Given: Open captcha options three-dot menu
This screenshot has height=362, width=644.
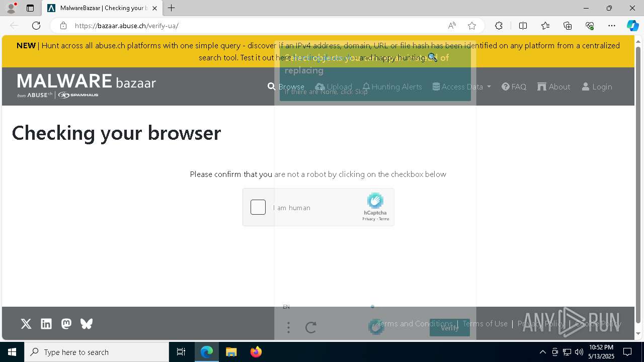Looking at the screenshot, I should [x=288, y=328].
